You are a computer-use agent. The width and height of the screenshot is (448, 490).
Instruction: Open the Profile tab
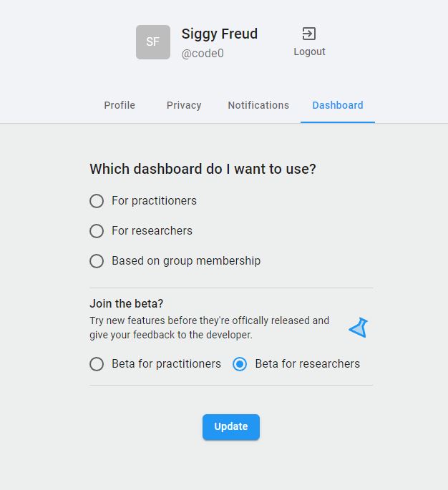120,105
